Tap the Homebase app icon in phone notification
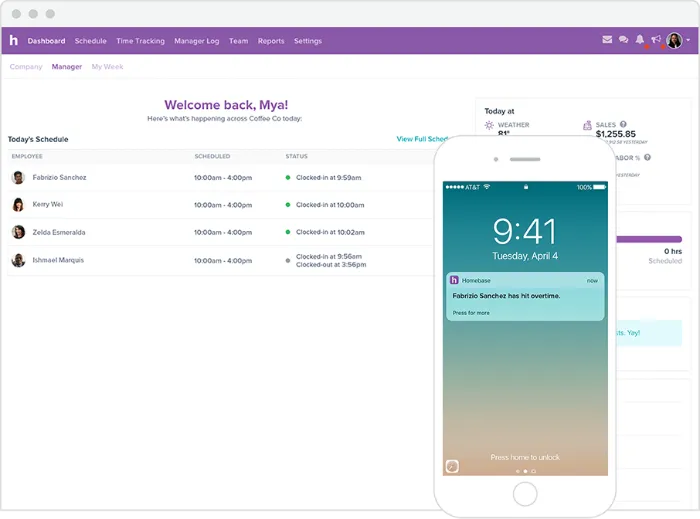Screen dimensions: 700x519 [454, 280]
